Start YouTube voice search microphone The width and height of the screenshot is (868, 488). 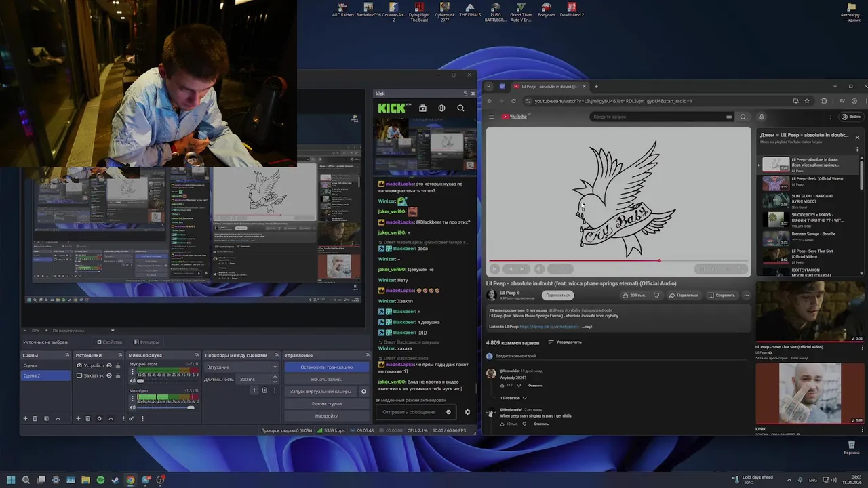click(x=762, y=117)
